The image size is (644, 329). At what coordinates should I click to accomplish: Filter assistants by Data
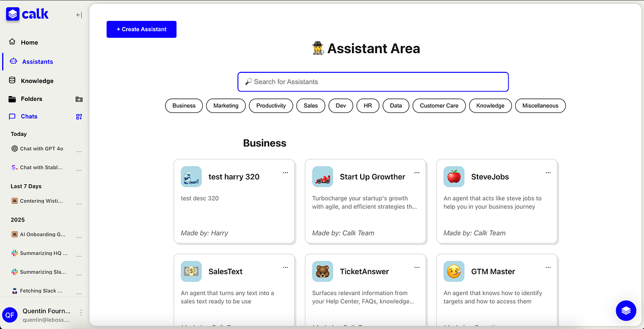pyautogui.click(x=396, y=106)
